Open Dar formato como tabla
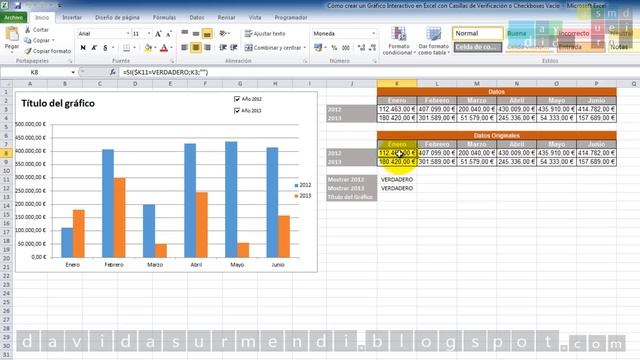This screenshot has height=360, width=640. coord(433,41)
